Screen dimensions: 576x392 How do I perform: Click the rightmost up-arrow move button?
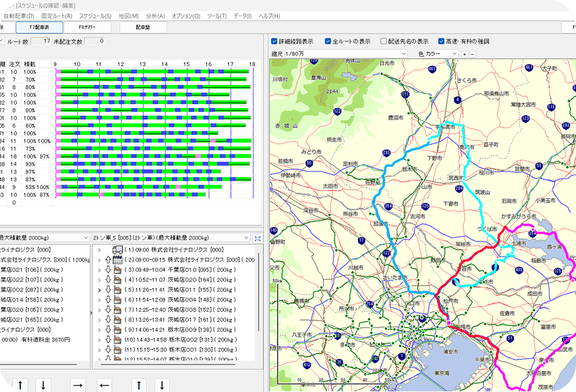coord(139,385)
